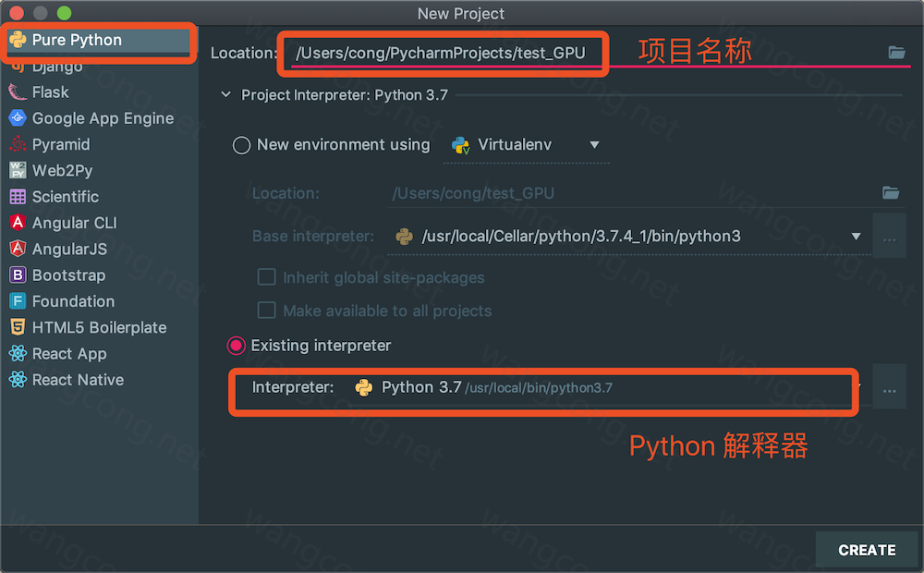Click the Pure Python snake icon

18,40
